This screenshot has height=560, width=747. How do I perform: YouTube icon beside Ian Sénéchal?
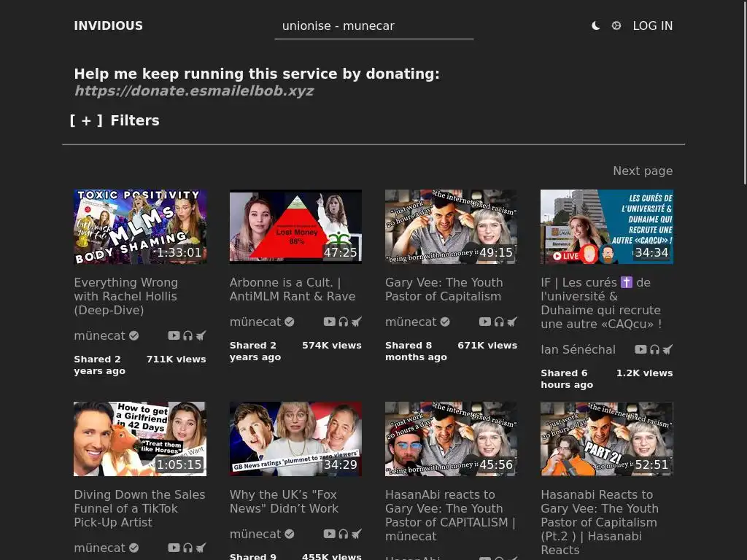pos(640,349)
